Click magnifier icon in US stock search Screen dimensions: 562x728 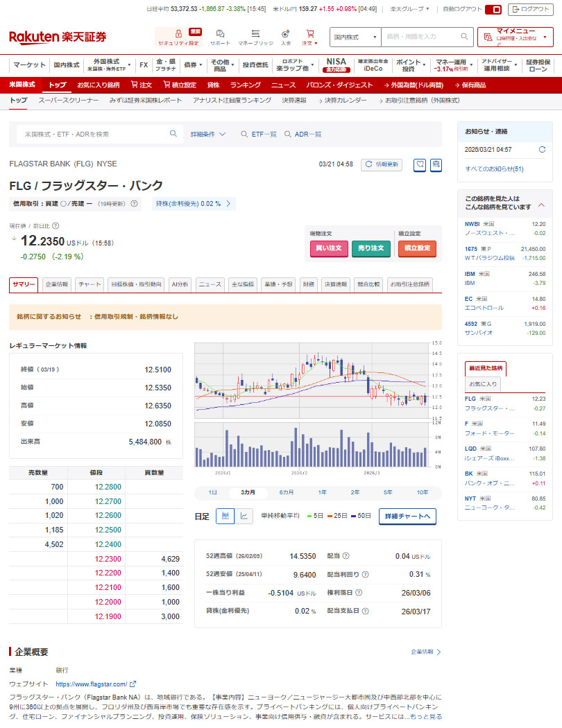tap(173, 134)
